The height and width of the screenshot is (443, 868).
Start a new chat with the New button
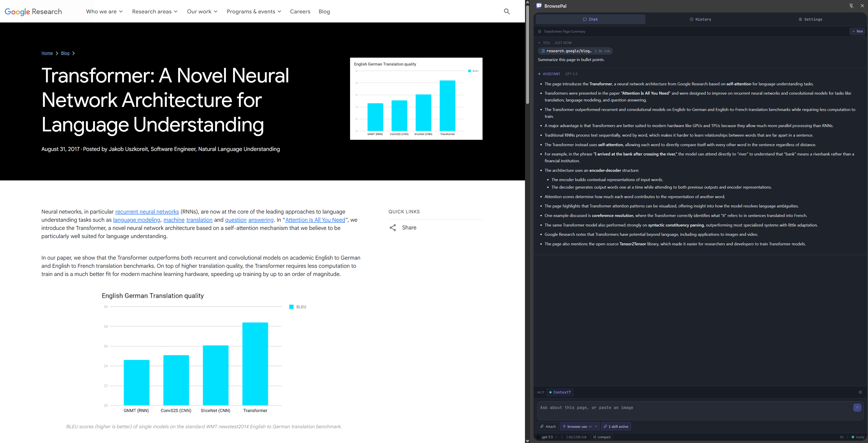tap(857, 31)
